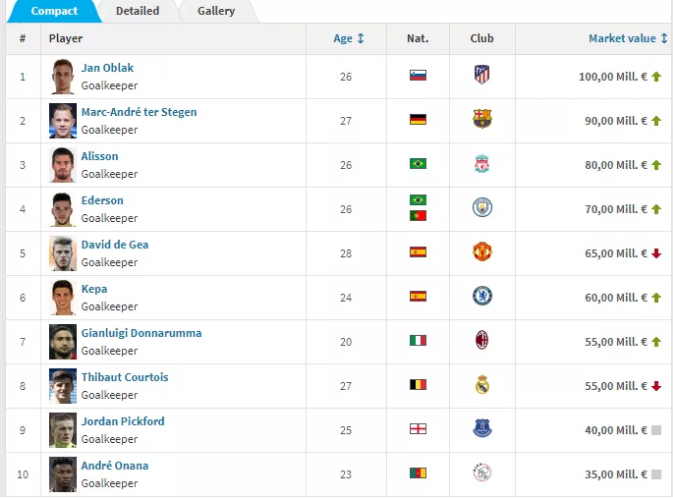Open the FC Barcelona club crest

[x=482, y=119]
